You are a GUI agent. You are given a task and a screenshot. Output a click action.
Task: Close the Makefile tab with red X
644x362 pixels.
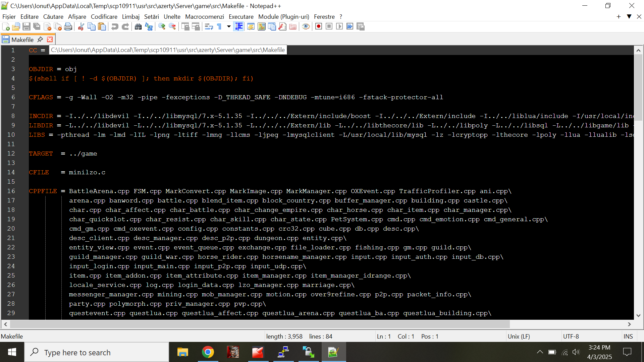tap(50, 40)
